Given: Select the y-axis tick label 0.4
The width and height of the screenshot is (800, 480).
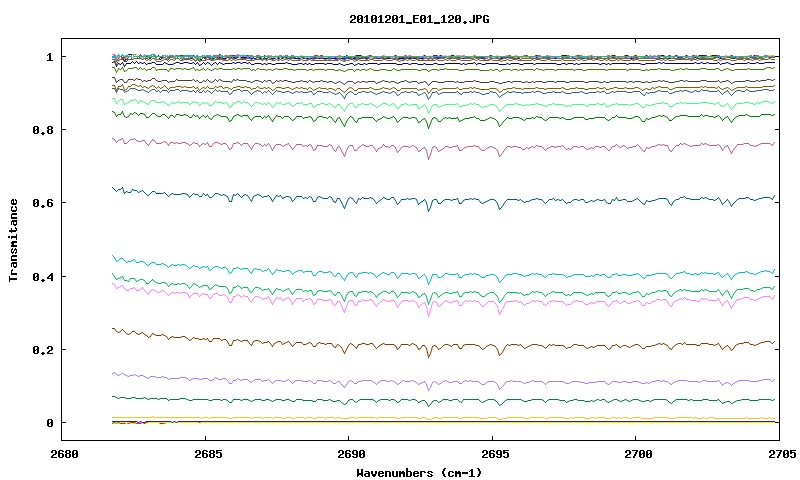Looking at the screenshot, I should [43, 276].
